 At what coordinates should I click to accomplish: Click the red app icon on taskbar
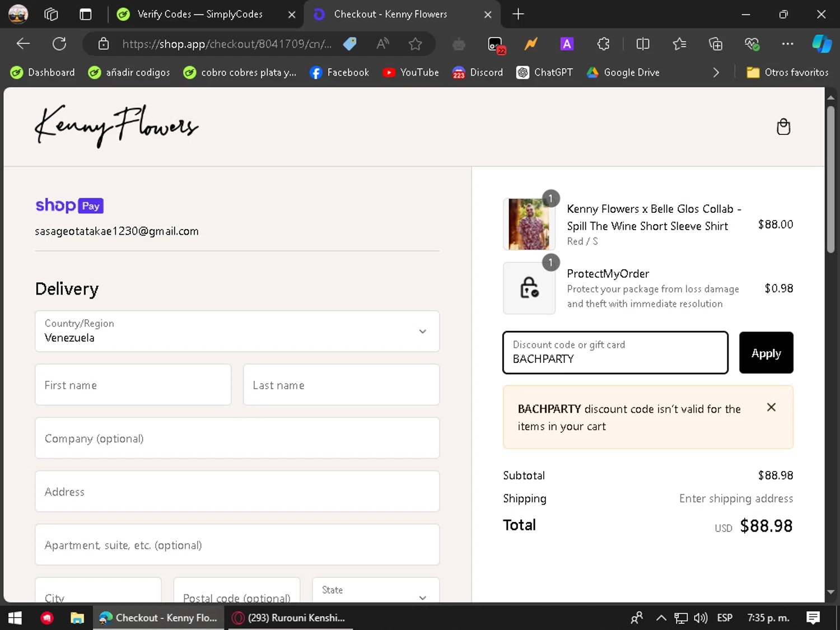click(47, 618)
